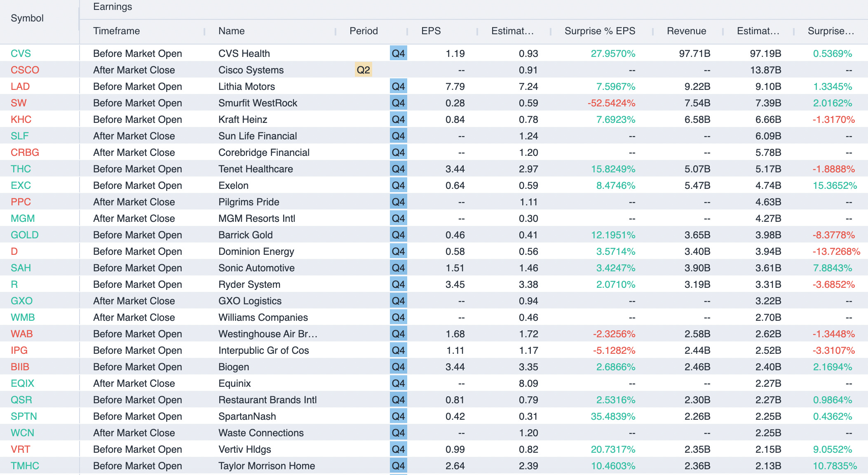Click the Earnings group header

click(113, 7)
